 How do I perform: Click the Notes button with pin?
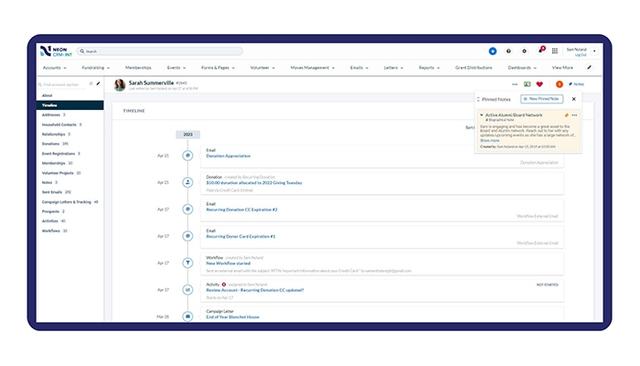[x=576, y=84]
